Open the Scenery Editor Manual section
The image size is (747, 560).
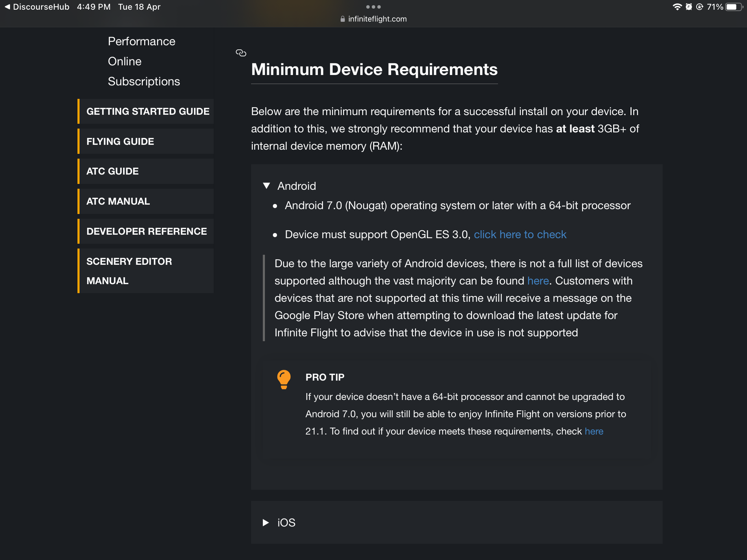pos(129,271)
